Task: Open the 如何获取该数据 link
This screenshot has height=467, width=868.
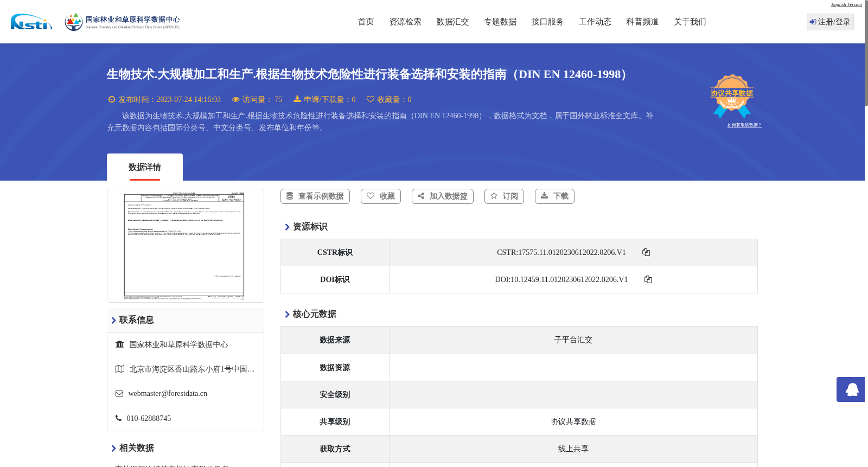Action: coord(744,125)
